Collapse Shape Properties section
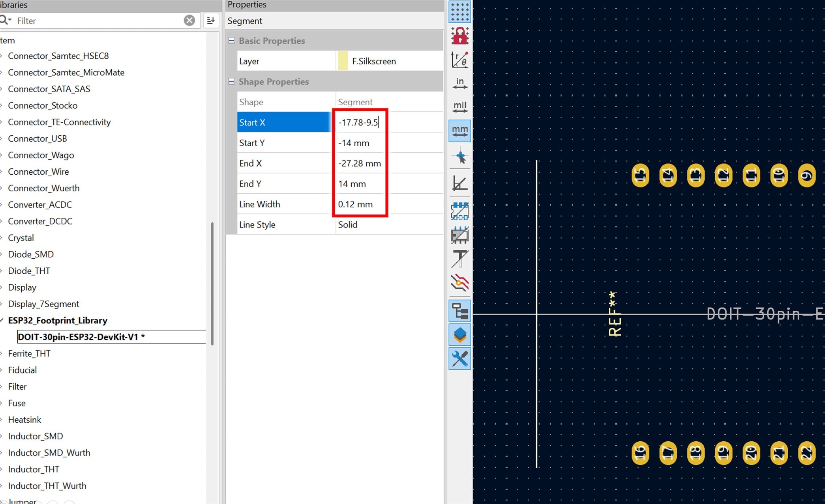Screen dimensions: 825x504 [x=232, y=82]
